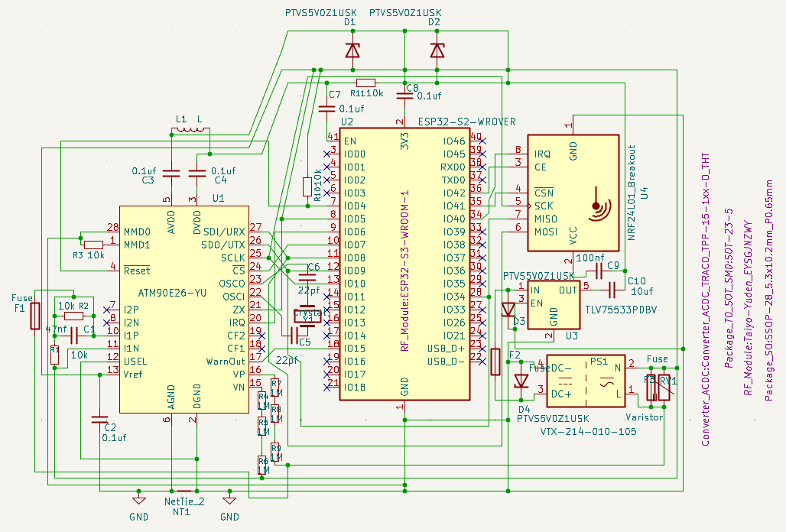
Task: Click resistor R1 symbol
Action: 54,355
